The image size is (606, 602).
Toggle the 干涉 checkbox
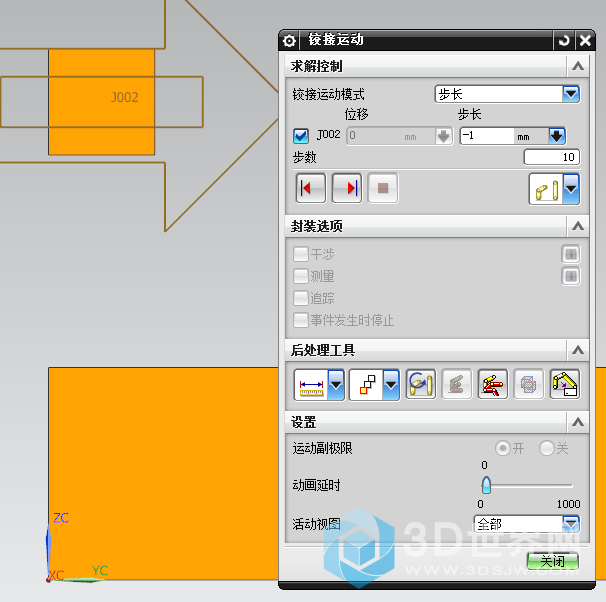(301, 254)
